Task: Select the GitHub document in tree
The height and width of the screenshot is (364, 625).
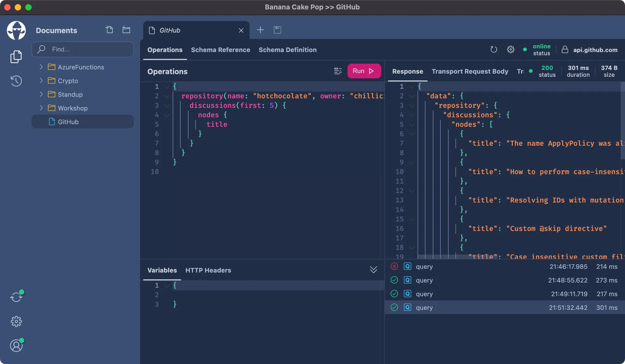Action: [83, 122]
